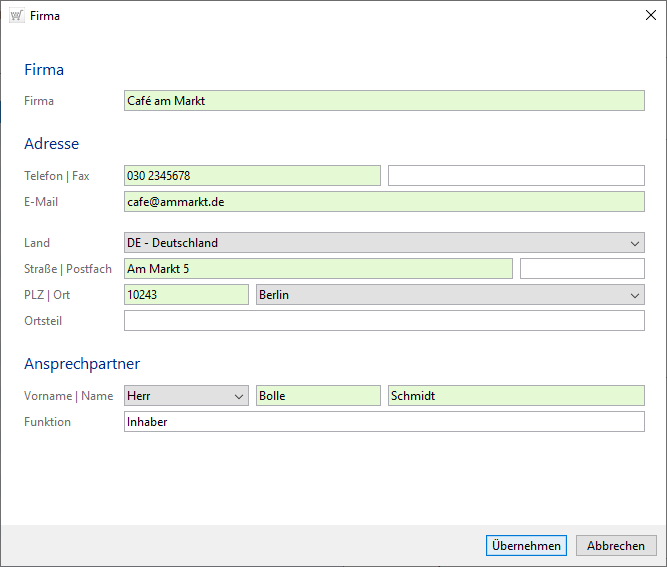Click the first name field containing Bolle

click(318, 396)
